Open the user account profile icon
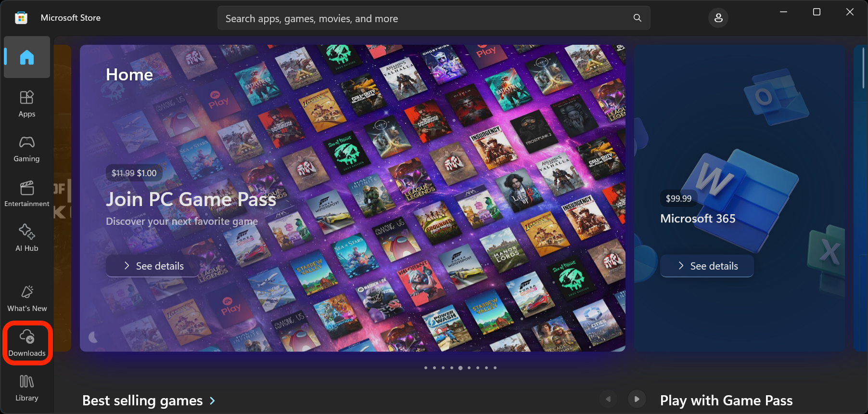868x414 pixels. pyautogui.click(x=718, y=18)
